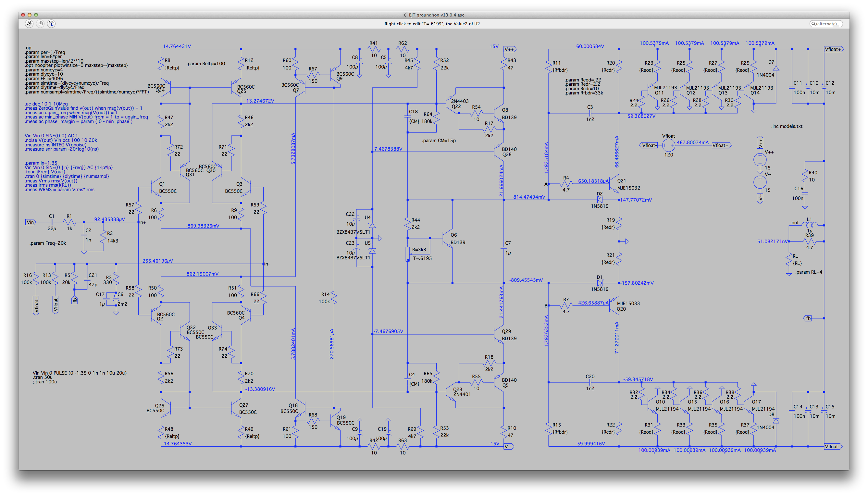Click the '.noise V(out) Vin oct' comment line
The height and width of the screenshot is (496, 868).
pyautogui.click(x=61, y=140)
